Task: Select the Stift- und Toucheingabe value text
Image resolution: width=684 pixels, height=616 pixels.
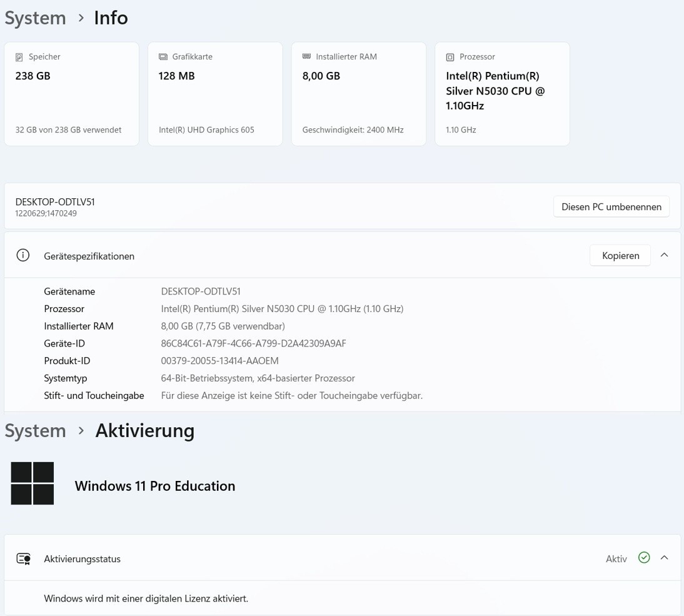Action: pos(292,396)
